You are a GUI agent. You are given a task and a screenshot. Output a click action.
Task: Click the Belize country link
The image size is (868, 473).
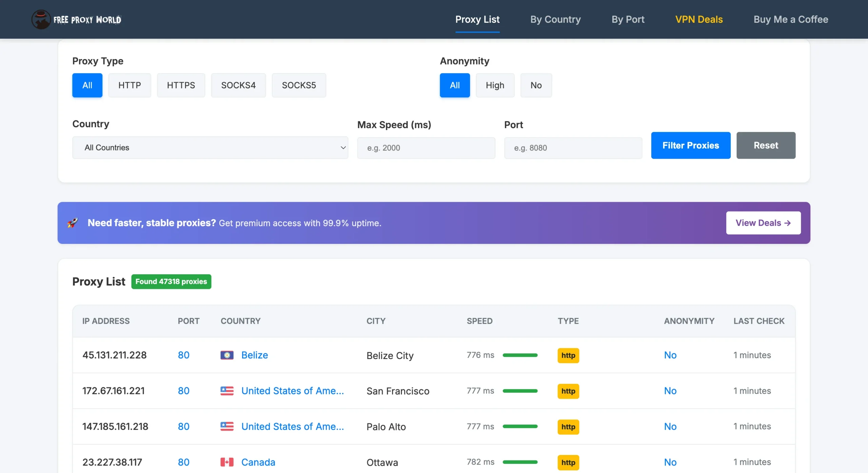click(x=255, y=355)
